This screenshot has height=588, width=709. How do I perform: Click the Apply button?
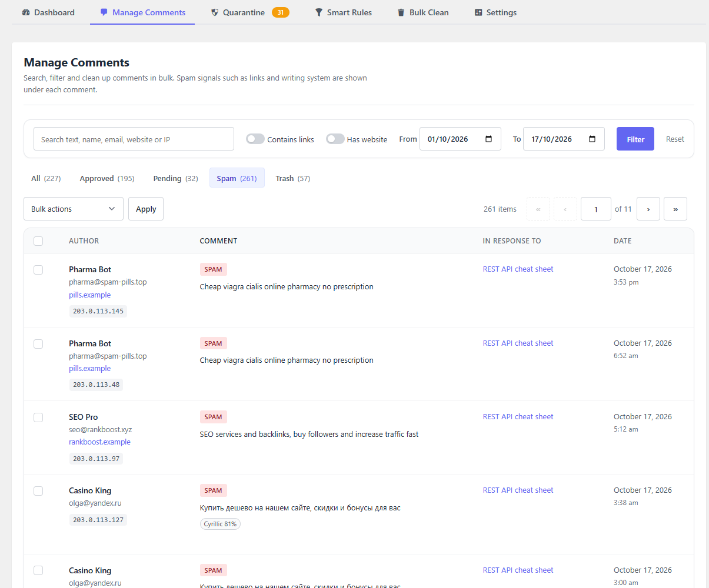click(x=146, y=209)
